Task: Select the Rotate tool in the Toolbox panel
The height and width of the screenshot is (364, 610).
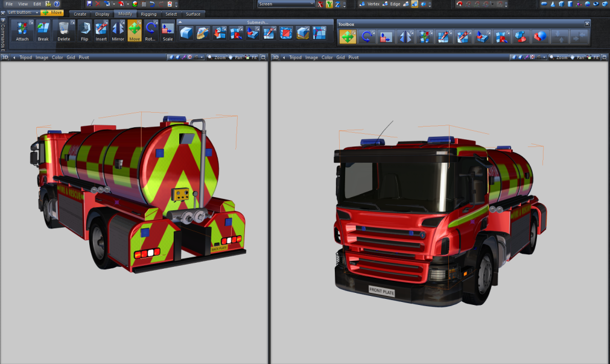Action: tap(366, 37)
